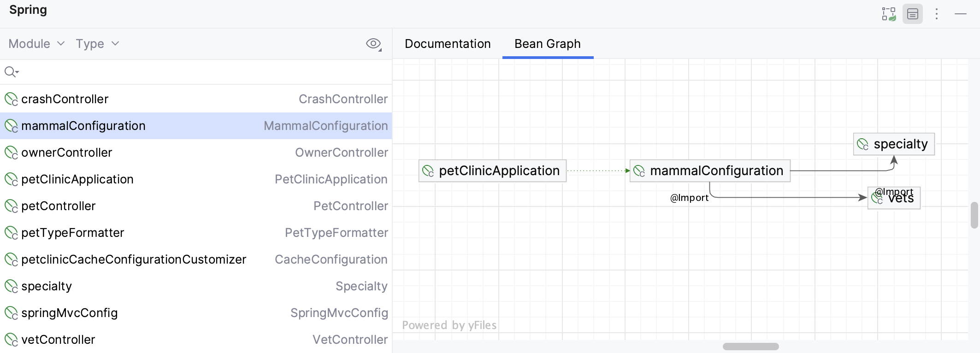Click the horizontal scrollbar of bean graph
The width and height of the screenshot is (980, 353).
[x=750, y=347]
